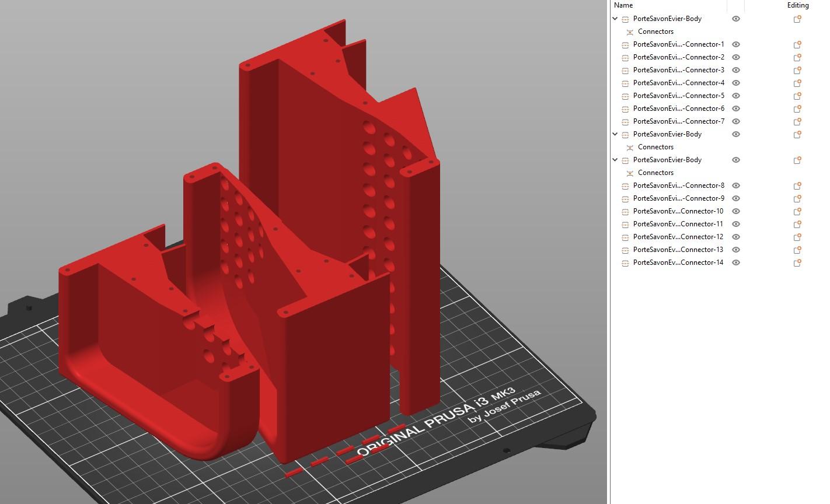Select the PorteSavonEv...Connector-11 list entry

coord(678,224)
